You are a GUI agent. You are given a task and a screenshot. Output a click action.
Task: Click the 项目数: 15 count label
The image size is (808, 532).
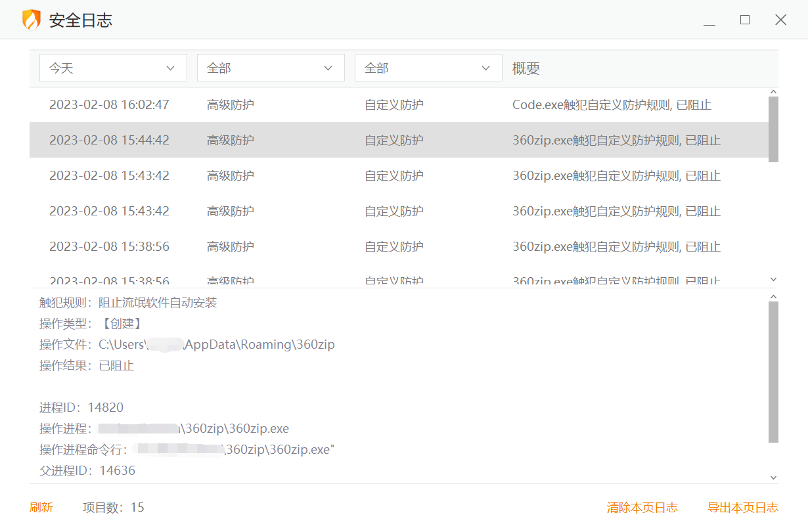pos(113,507)
